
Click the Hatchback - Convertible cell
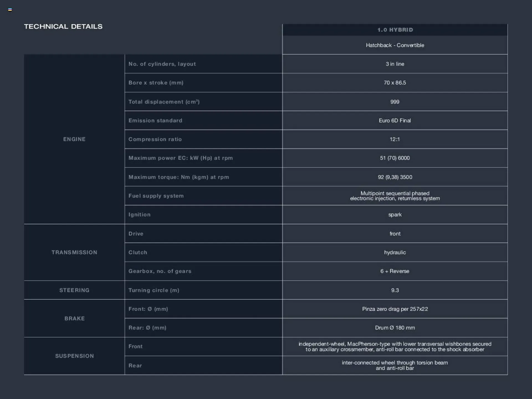click(x=395, y=45)
